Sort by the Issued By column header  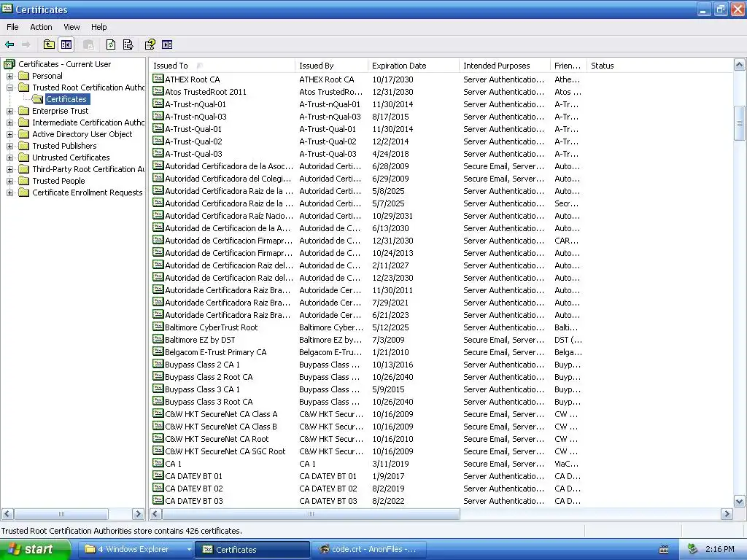pyautogui.click(x=331, y=66)
